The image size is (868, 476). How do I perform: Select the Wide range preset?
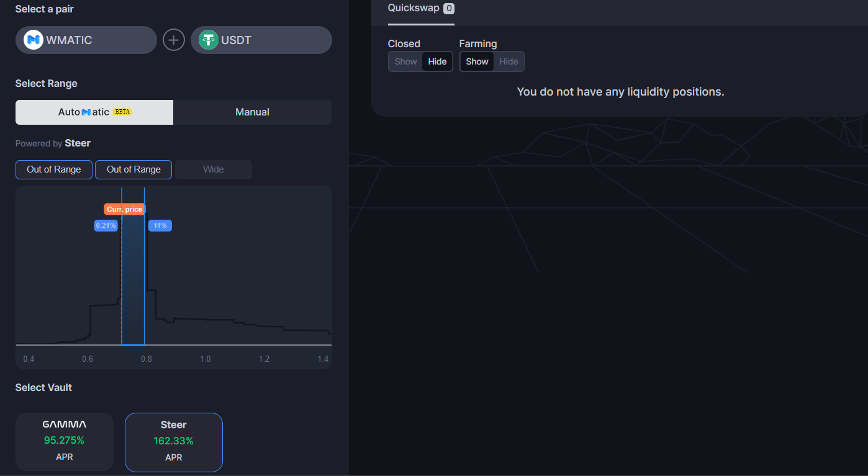pos(214,169)
